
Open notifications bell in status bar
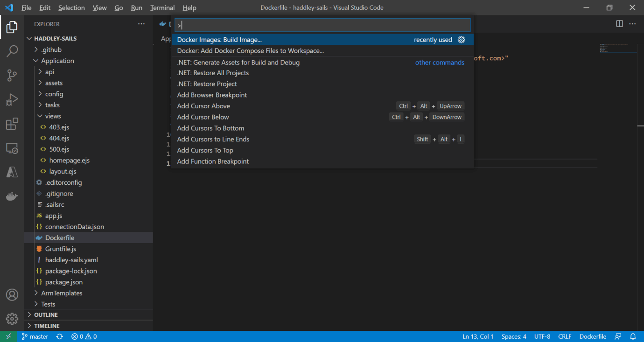(x=633, y=336)
